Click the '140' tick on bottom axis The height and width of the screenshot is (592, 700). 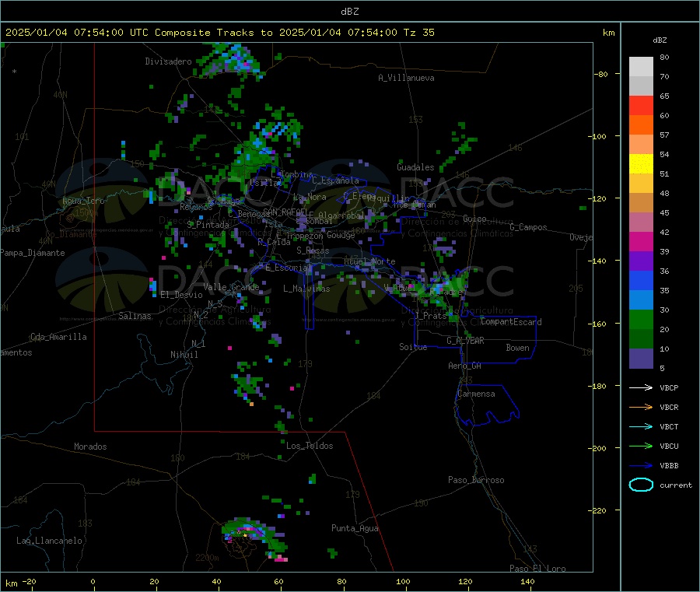[527, 581]
